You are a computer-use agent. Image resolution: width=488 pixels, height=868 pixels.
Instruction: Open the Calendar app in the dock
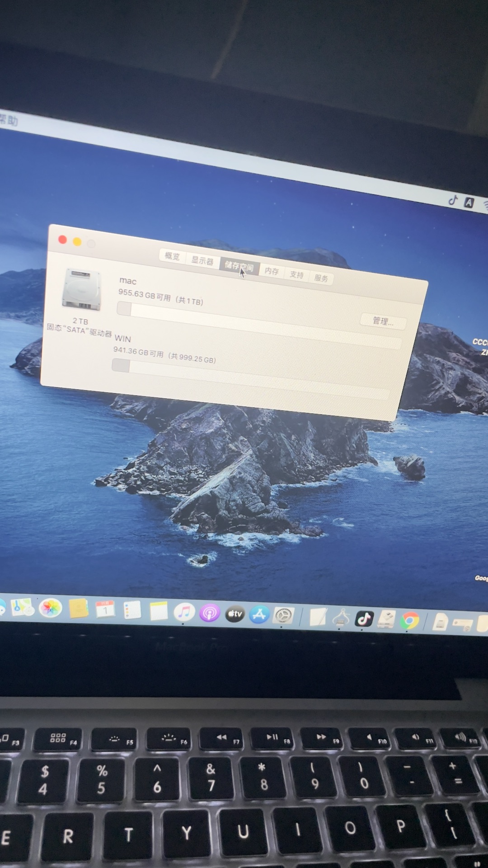click(x=105, y=610)
